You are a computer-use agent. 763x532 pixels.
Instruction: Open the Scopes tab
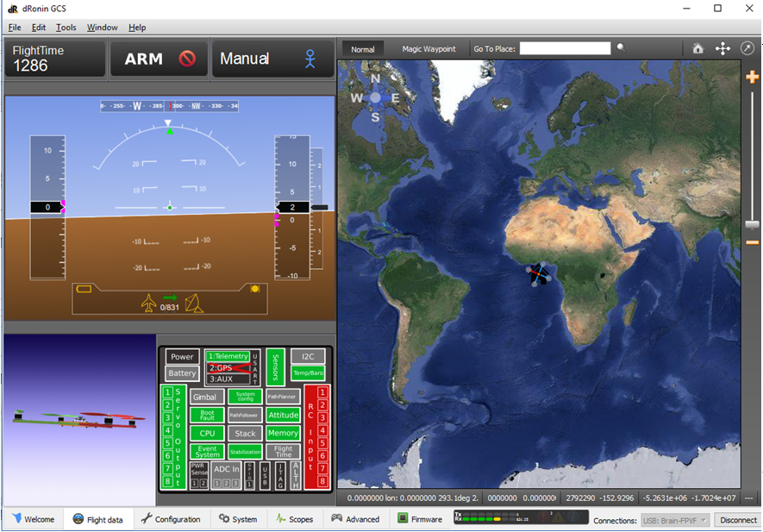tap(294, 519)
